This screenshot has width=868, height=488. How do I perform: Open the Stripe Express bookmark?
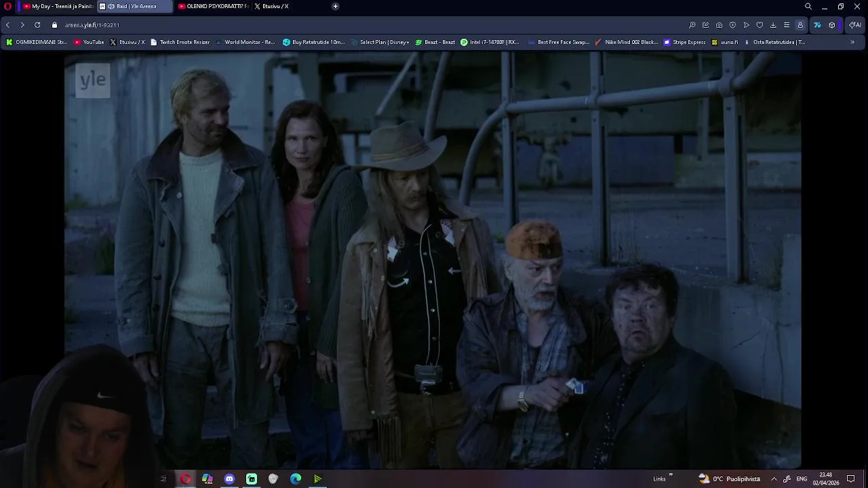pyautogui.click(x=684, y=42)
